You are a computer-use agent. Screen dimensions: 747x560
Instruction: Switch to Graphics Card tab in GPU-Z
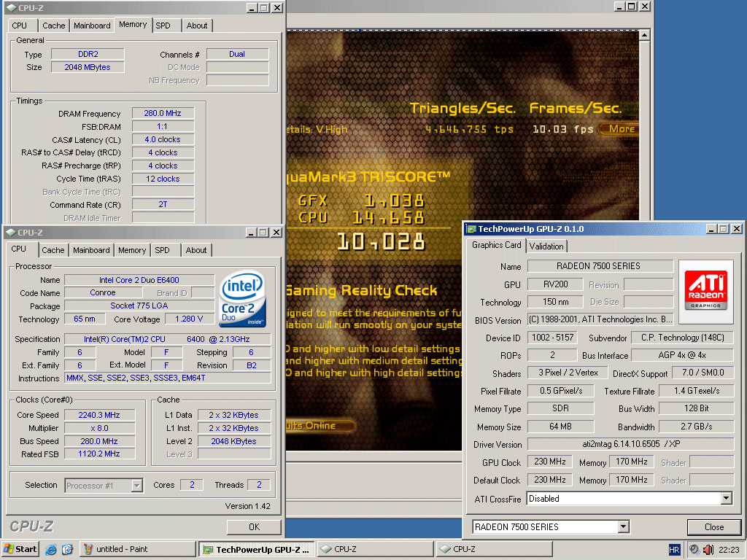coord(496,245)
